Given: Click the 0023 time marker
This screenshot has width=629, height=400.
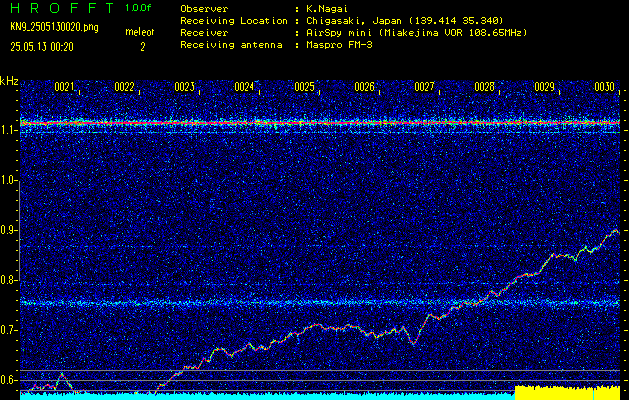Looking at the screenshot, I should pyautogui.click(x=184, y=87).
